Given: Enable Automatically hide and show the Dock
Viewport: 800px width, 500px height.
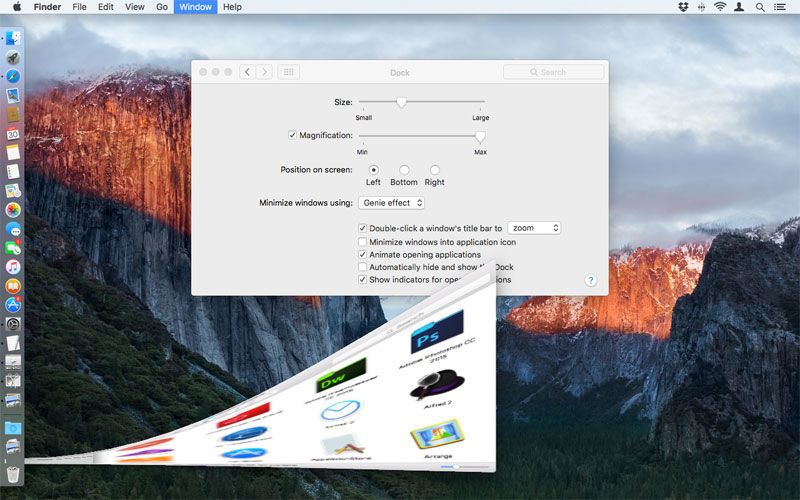Looking at the screenshot, I should tap(362, 267).
